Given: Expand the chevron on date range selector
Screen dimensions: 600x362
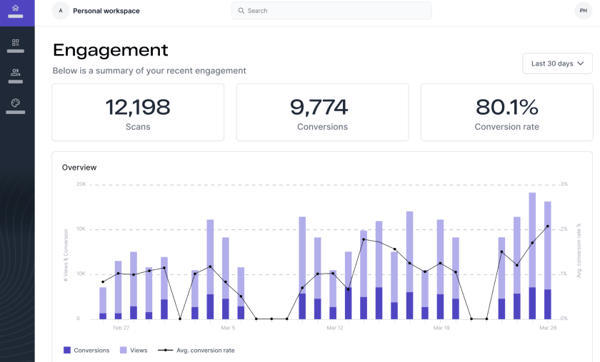Looking at the screenshot, I should (x=580, y=64).
